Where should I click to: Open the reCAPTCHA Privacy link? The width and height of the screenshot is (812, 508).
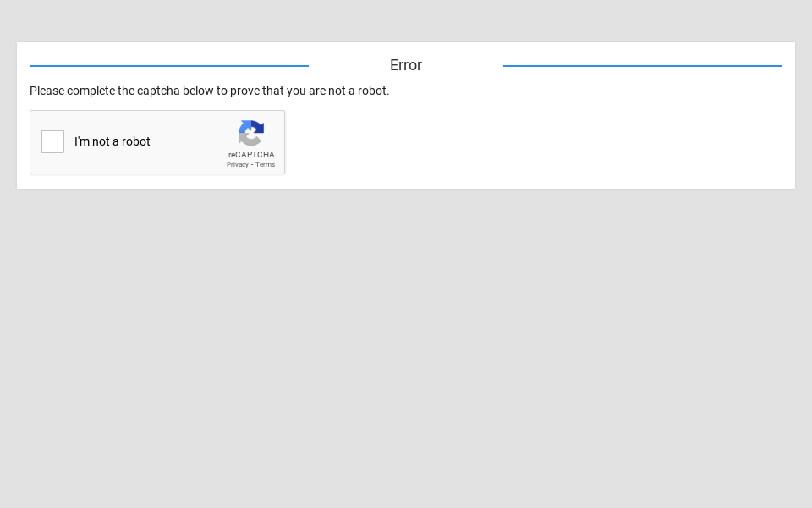coord(237,164)
